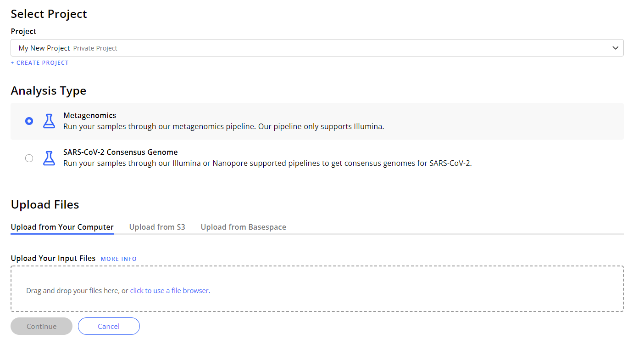
Task: Click the SARS-CoV-2 Consensus Genome flask icon
Action: pyautogui.click(x=49, y=158)
